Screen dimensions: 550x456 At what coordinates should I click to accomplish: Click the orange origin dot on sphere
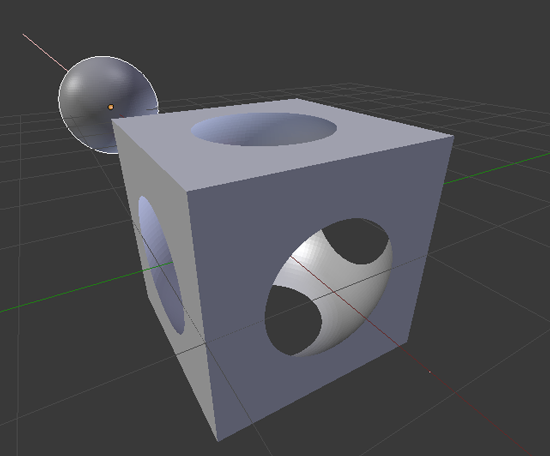coord(111,107)
